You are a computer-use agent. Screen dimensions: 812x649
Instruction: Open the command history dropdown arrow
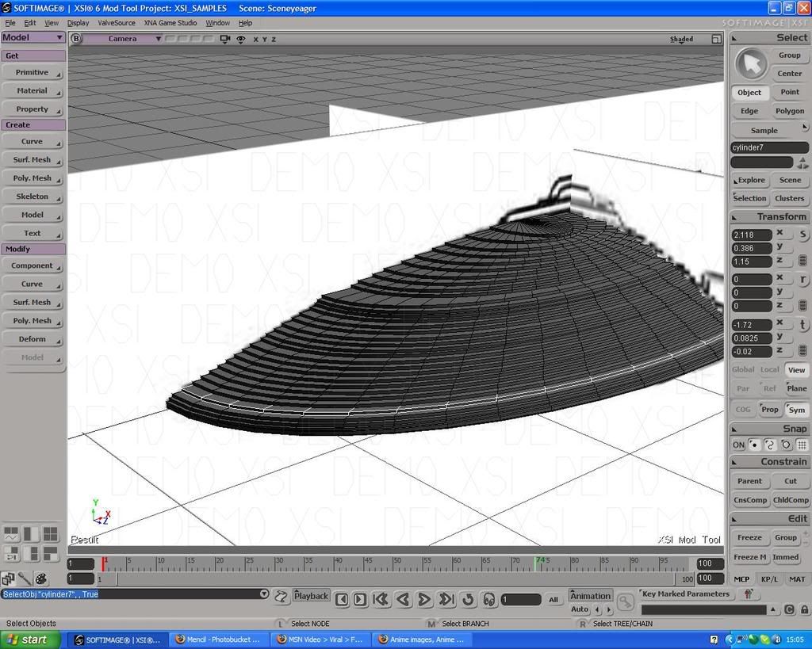click(264, 594)
